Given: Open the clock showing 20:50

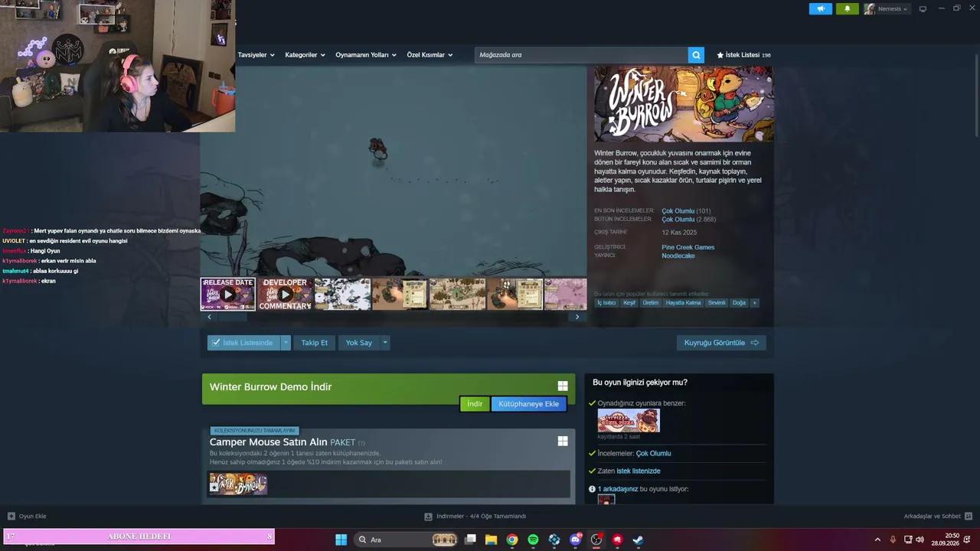Looking at the screenshot, I should [945, 540].
